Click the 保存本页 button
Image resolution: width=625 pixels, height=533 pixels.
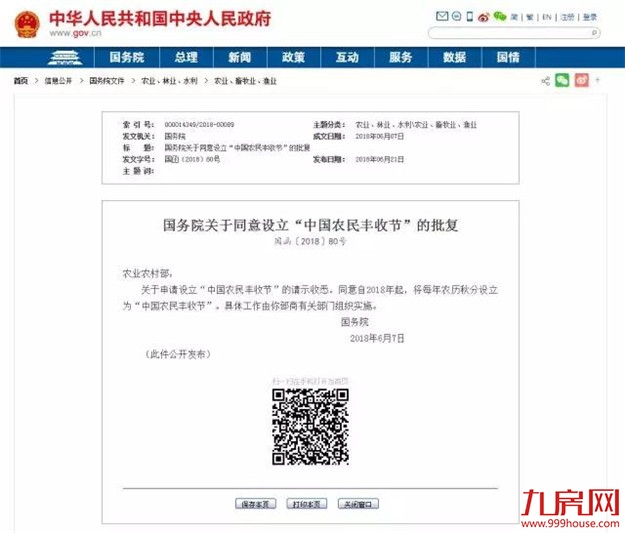coord(256,504)
